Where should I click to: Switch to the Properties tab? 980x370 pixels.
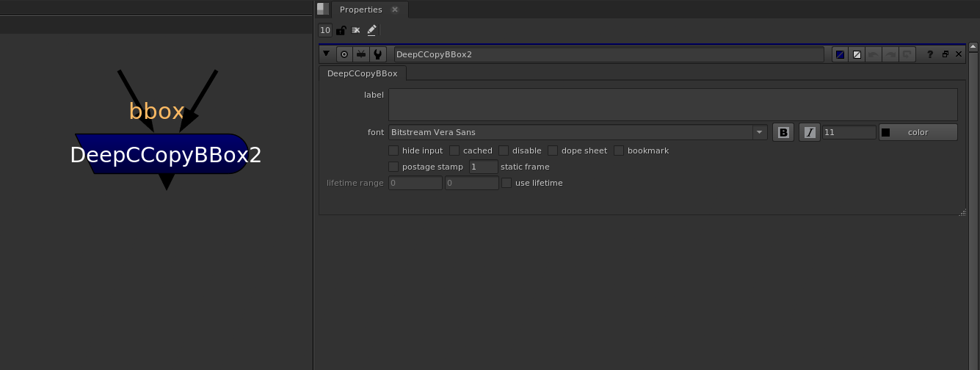[360, 10]
